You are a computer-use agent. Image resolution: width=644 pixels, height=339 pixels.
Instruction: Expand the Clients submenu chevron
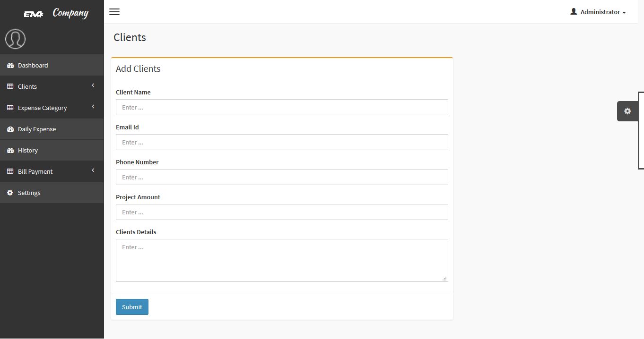(x=93, y=85)
